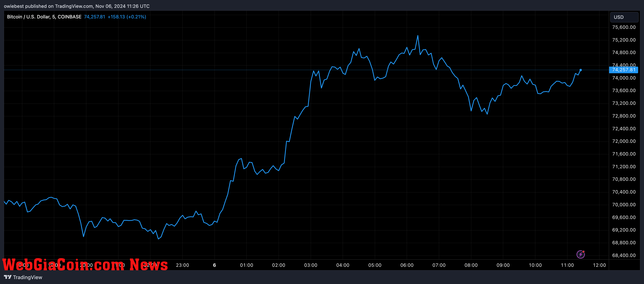Click the 73,200.00 price axis label
The height and width of the screenshot is (284, 644).
[624, 103]
